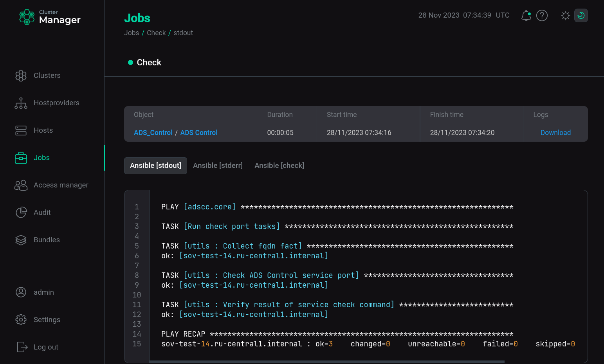Click start time 28/11/2023 07:34:16

click(359, 133)
